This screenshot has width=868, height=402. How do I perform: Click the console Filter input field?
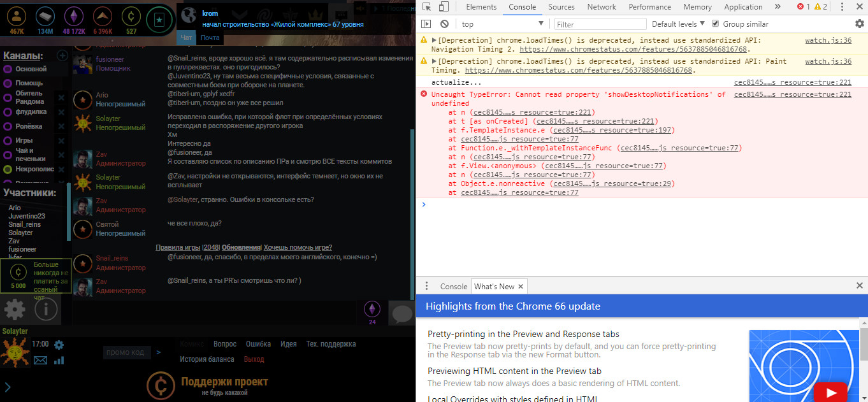600,24
